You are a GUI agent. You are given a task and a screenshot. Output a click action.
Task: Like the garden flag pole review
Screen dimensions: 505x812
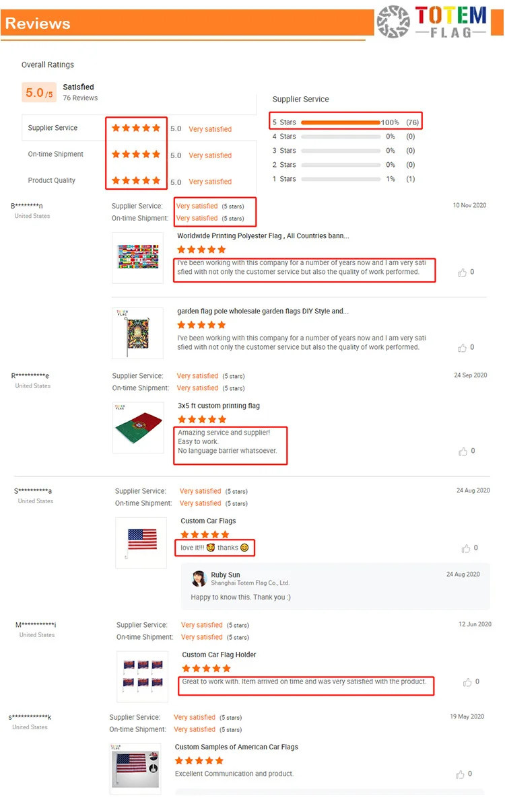coord(462,348)
